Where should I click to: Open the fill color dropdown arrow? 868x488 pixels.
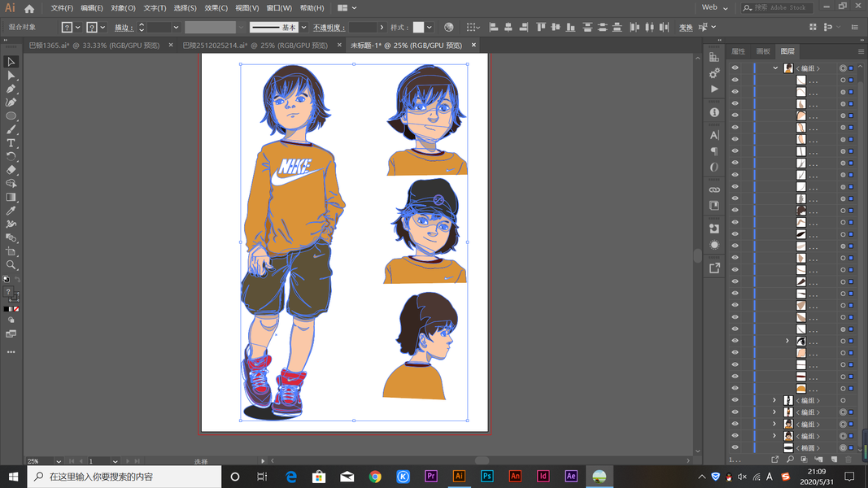[77, 27]
